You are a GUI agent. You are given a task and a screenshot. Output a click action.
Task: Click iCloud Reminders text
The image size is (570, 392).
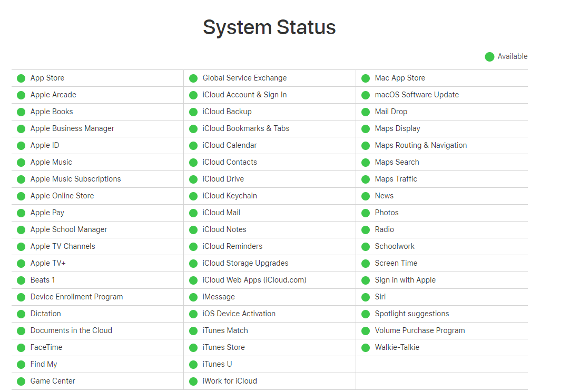click(x=232, y=246)
